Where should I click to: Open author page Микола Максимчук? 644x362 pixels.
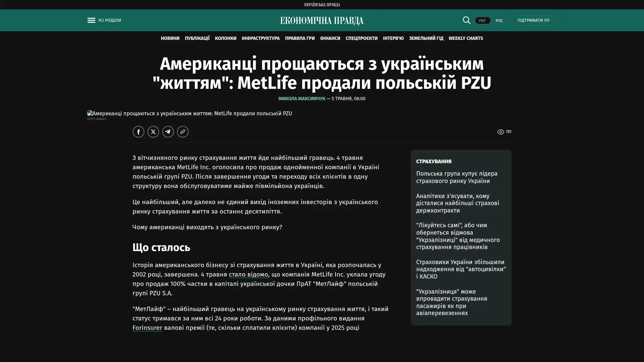click(x=302, y=99)
